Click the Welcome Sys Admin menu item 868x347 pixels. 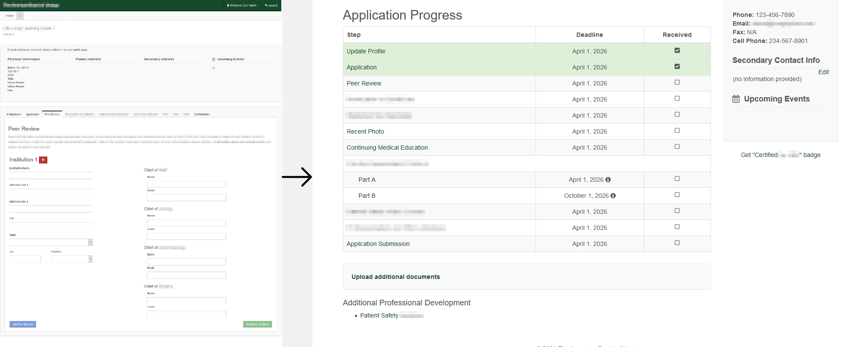coord(242,6)
